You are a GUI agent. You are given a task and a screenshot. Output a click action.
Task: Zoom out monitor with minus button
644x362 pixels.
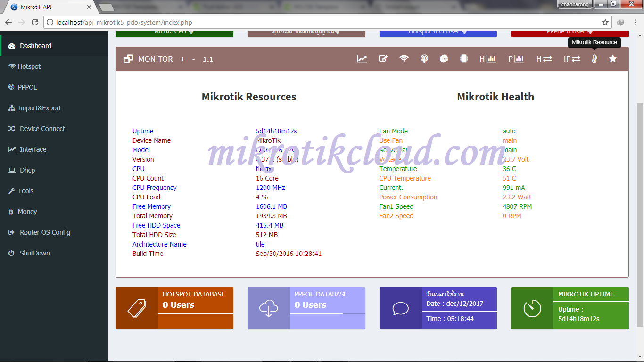click(x=194, y=59)
